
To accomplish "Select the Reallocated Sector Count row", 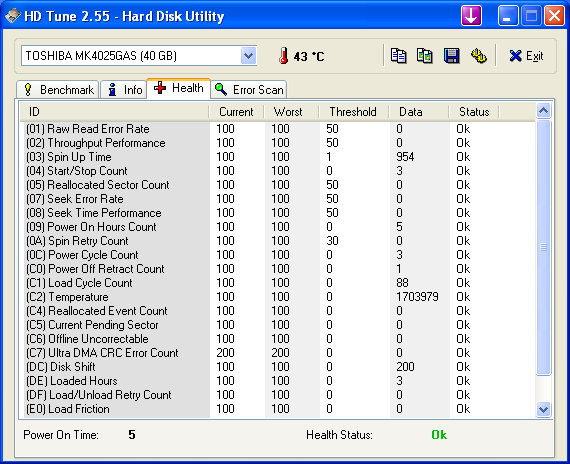I will 276,185.
